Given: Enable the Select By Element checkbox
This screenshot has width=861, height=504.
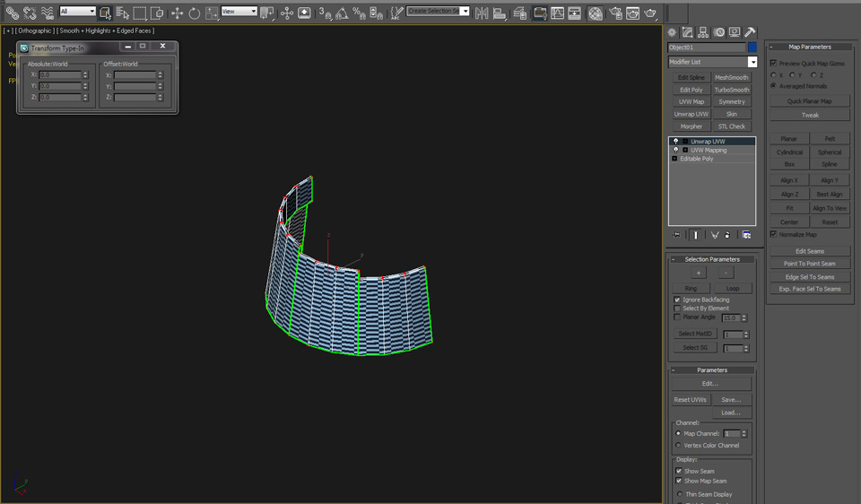Looking at the screenshot, I should click(x=677, y=308).
